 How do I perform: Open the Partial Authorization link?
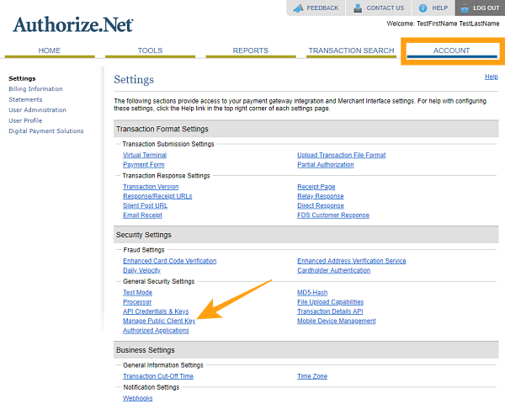(325, 165)
